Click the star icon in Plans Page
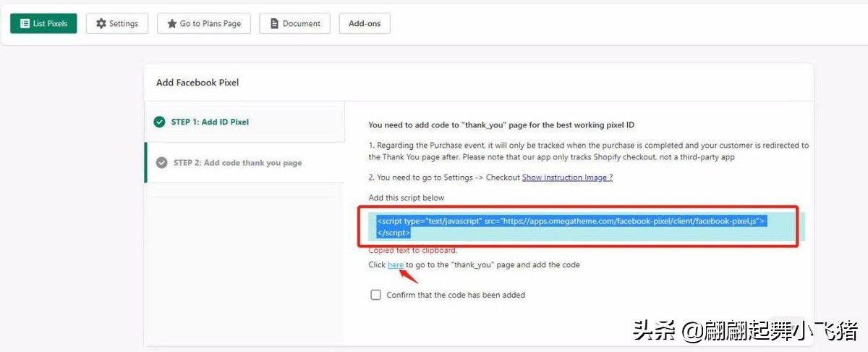This screenshot has width=868, height=352. point(172,23)
